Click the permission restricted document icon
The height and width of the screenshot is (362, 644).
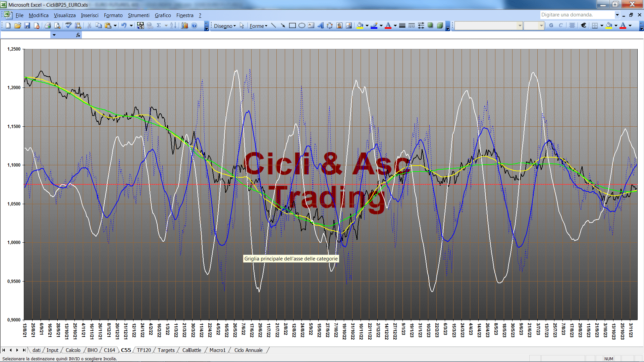pyautogui.click(x=37, y=25)
